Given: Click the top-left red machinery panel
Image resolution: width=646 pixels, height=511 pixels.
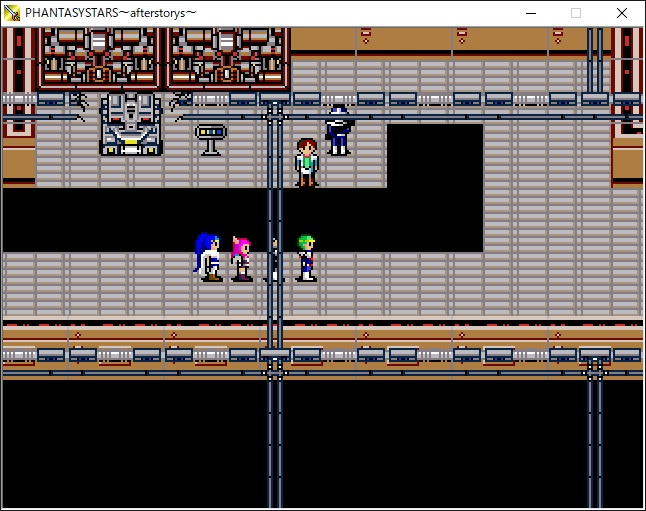Looking at the screenshot, I should [98, 57].
